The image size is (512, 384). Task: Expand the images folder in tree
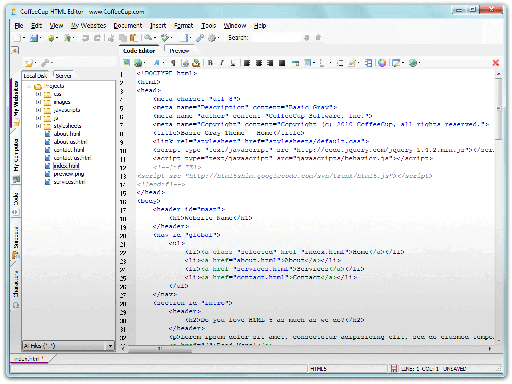click(38, 102)
